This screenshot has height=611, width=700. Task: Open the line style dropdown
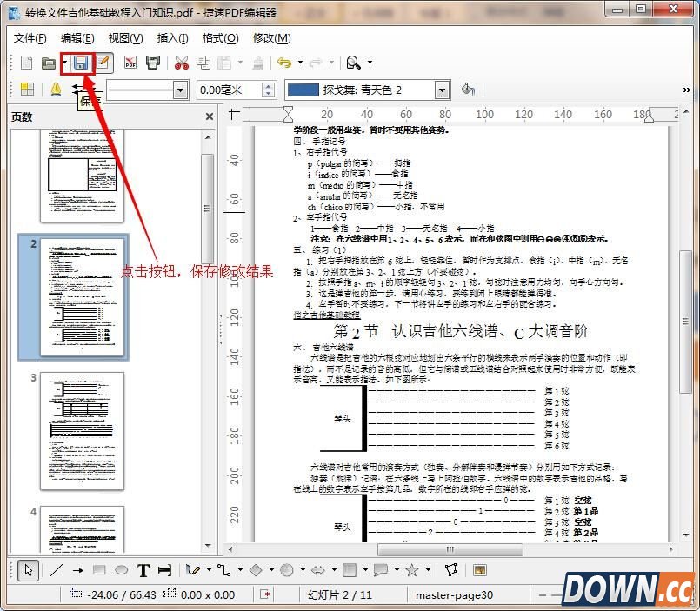click(x=178, y=90)
